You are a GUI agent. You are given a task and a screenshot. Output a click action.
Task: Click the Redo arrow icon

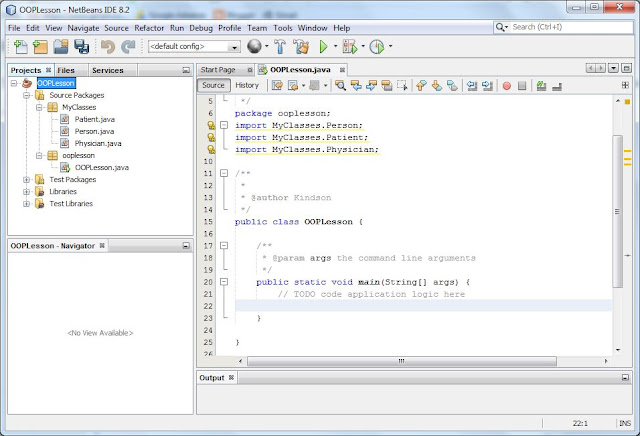pyautogui.click(x=128, y=47)
